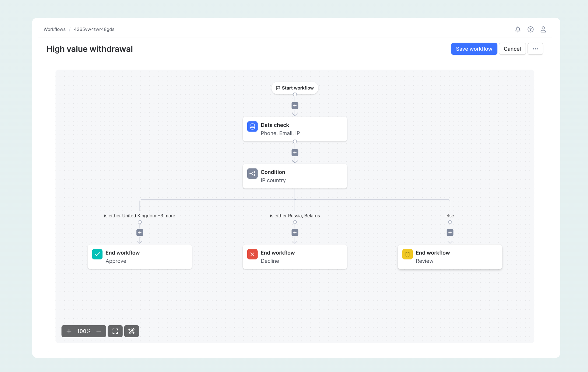Image resolution: width=588 pixels, height=372 pixels.
Task: Add step under United Kingdom branch
Action: [x=140, y=232]
